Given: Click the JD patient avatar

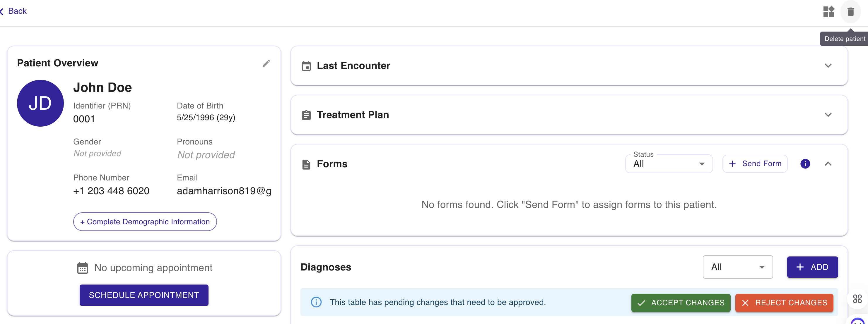Looking at the screenshot, I should [x=40, y=103].
